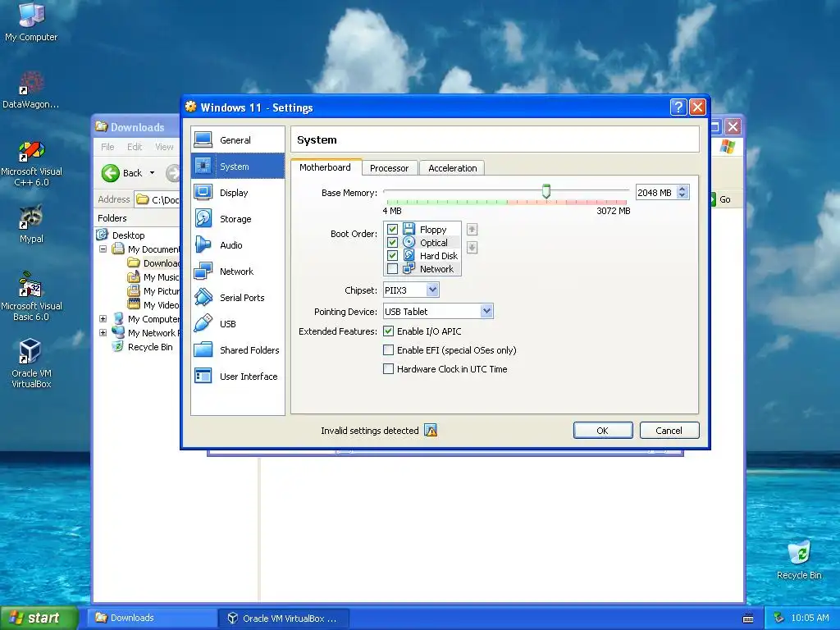This screenshot has height=630, width=840.
Task: Open Network settings icon in sidebar
Action: click(x=203, y=271)
